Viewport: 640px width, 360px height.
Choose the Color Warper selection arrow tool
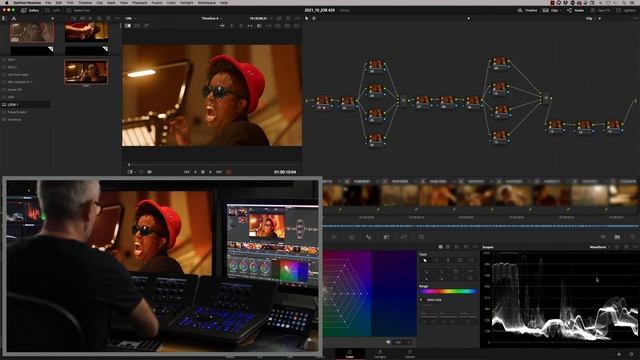pyautogui.click(x=424, y=260)
